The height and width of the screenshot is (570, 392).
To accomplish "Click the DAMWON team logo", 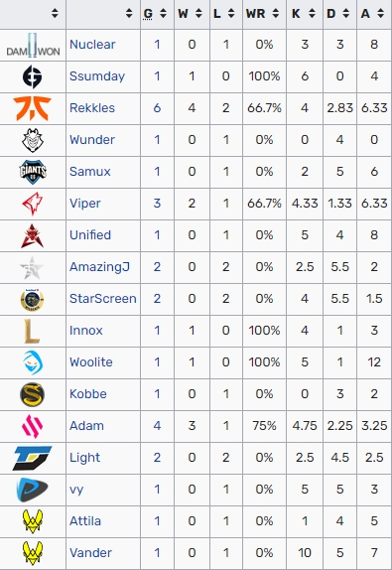I will (33, 46).
